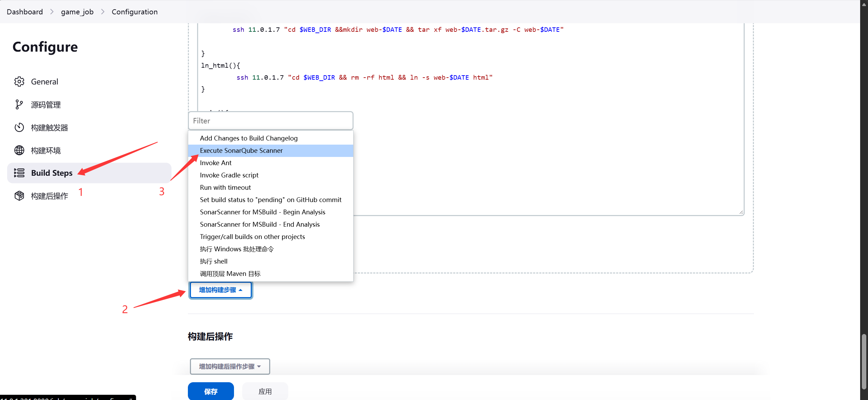Select Set build status pending on GitHub

tap(271, 200)
